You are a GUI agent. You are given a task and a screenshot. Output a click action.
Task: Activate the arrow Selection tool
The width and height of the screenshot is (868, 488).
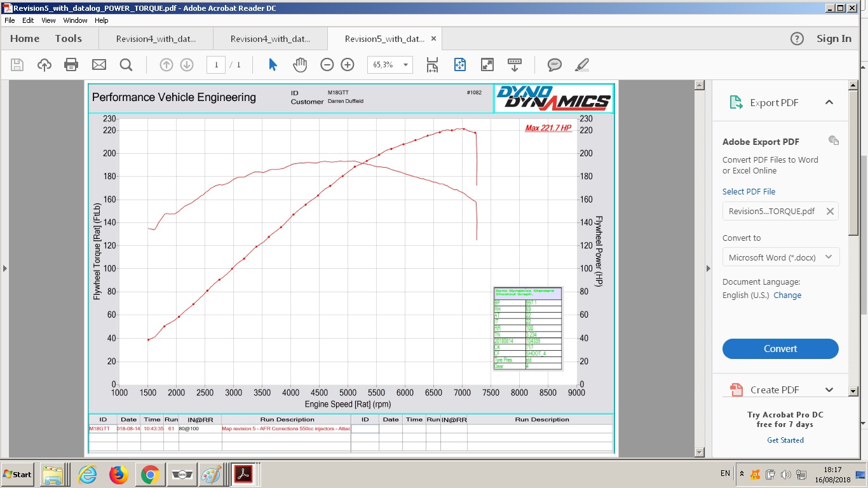click(273, 65)
